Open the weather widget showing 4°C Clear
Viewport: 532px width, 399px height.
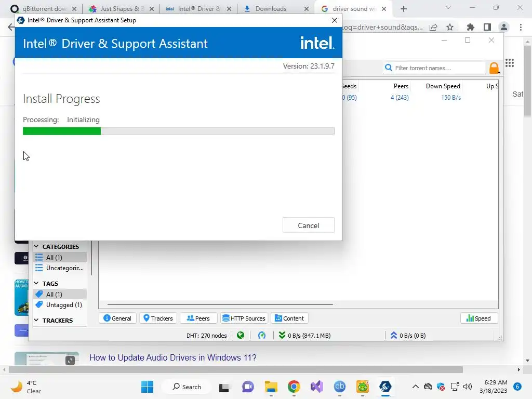coord(26,387)
